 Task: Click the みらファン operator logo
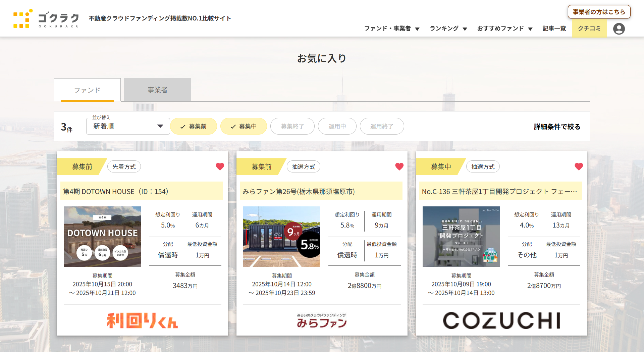click(322, 321)
